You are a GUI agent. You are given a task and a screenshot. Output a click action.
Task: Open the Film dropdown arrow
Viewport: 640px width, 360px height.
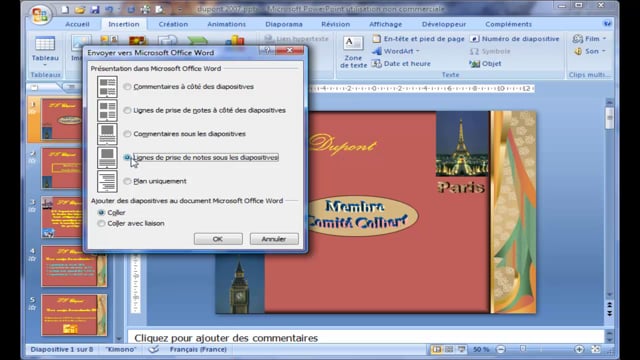(604, 39)
